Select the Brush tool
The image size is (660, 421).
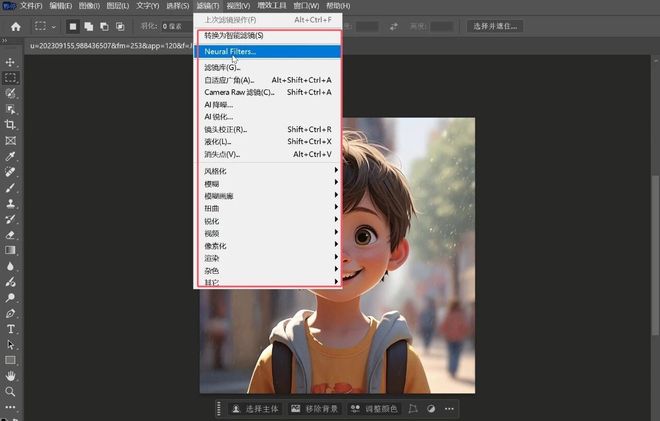[x=10, y=188]
